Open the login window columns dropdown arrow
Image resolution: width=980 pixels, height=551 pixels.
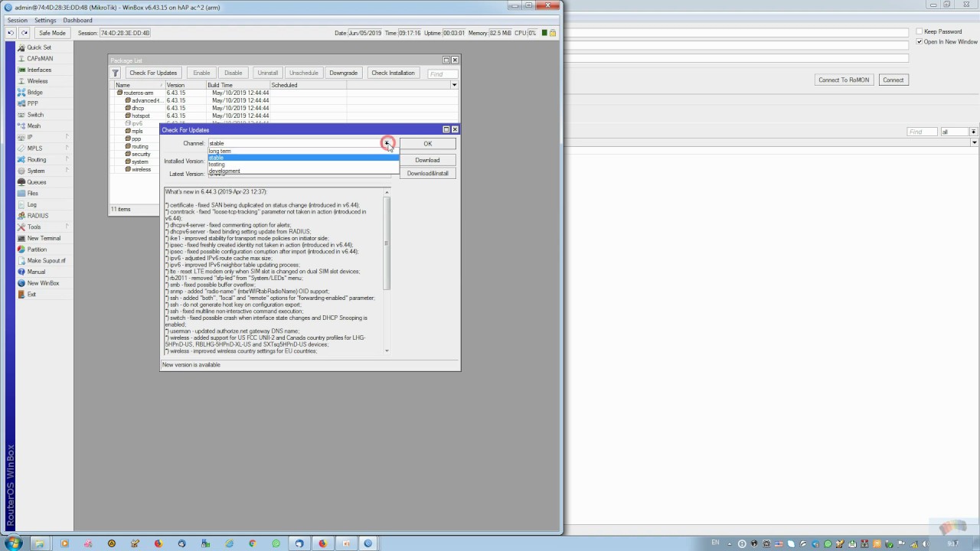[x=974, y=142]
